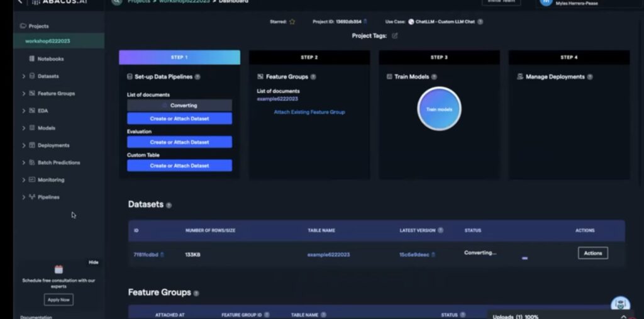The height and width of the screenshot is (319, 644).
Task: Star this project using the star icon
Action: coord(292,21)
